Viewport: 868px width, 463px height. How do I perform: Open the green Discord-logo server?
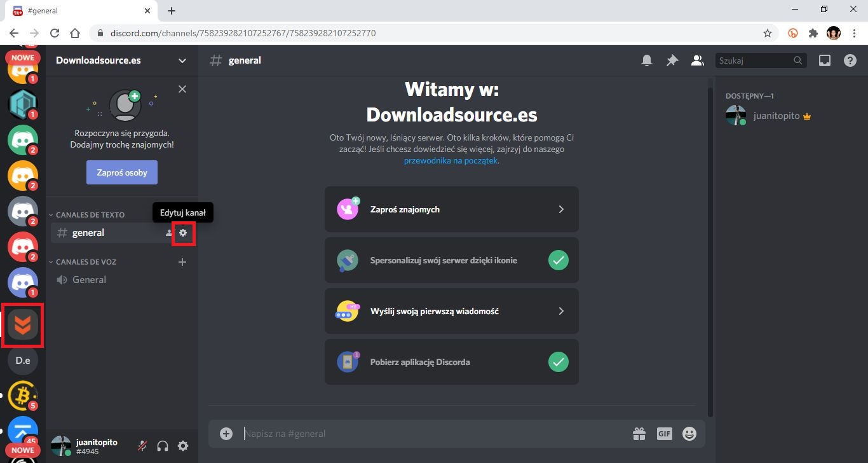[23, 140]
